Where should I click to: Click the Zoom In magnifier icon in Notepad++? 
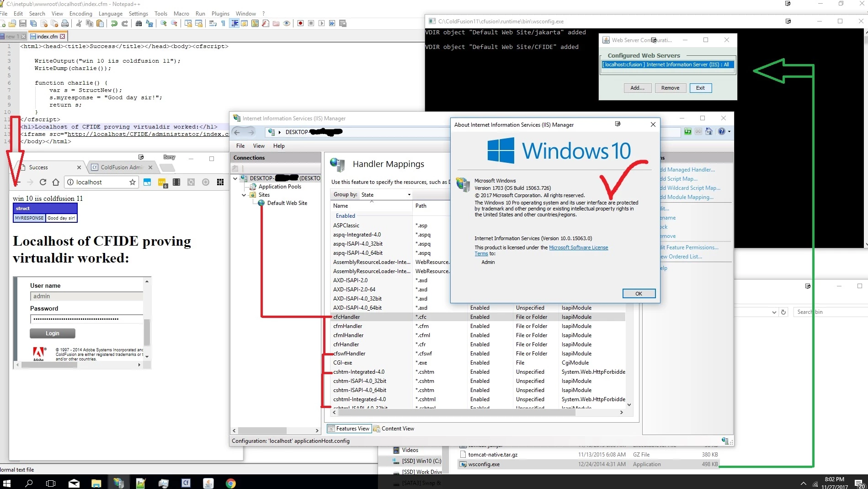(163, 23)
